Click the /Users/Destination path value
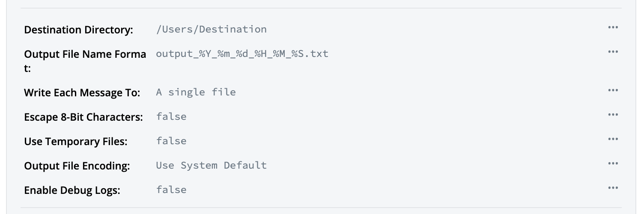Image resolution: width=644 pixels, height=214 pixels. [x=211, y=29]
